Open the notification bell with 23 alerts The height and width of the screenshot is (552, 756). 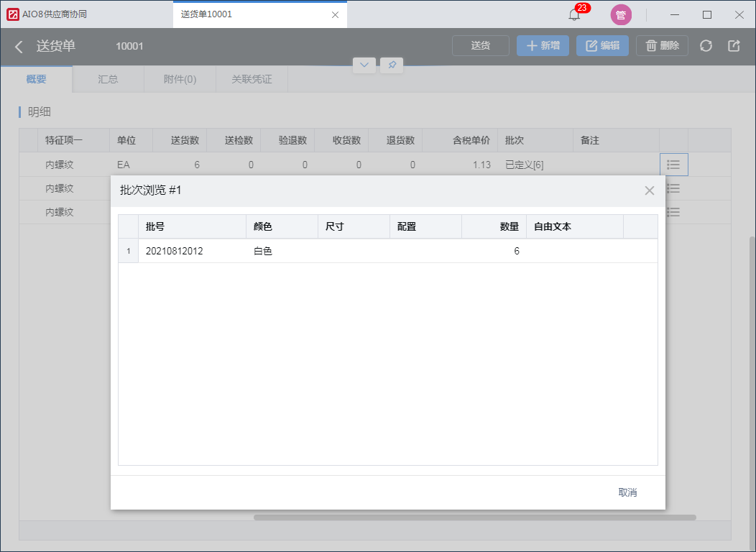[574, 14]
